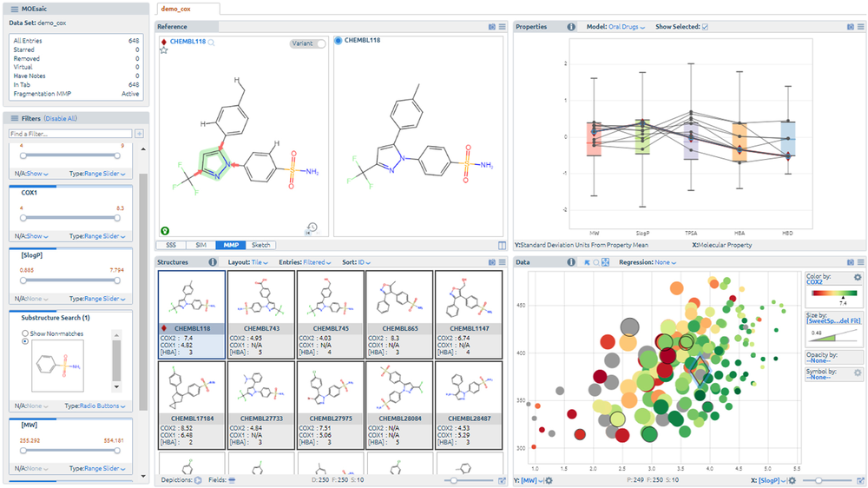Open the Model Oral Drugs dropdown

pyautogui.click(x=627, y=27)
